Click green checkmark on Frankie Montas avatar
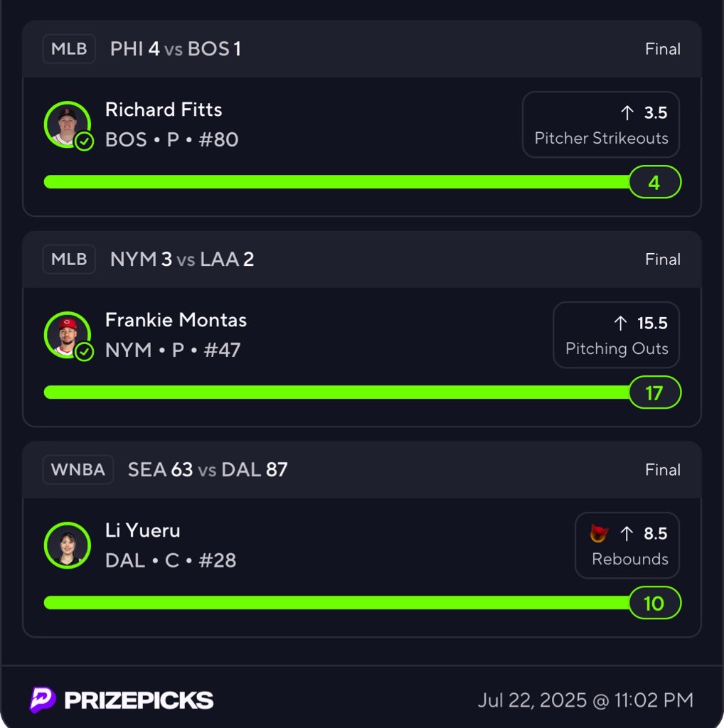724x728 pixels. [x=84, y=352]
